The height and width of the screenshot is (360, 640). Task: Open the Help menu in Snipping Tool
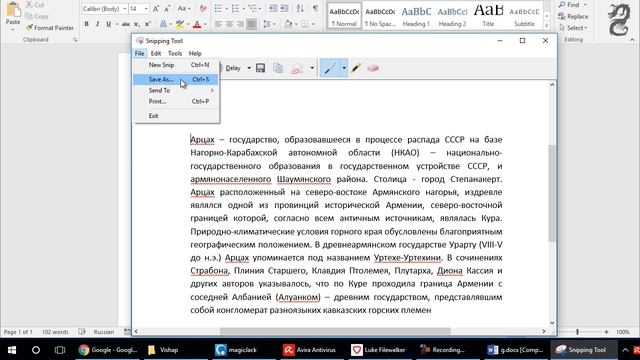tap(195, 53)
